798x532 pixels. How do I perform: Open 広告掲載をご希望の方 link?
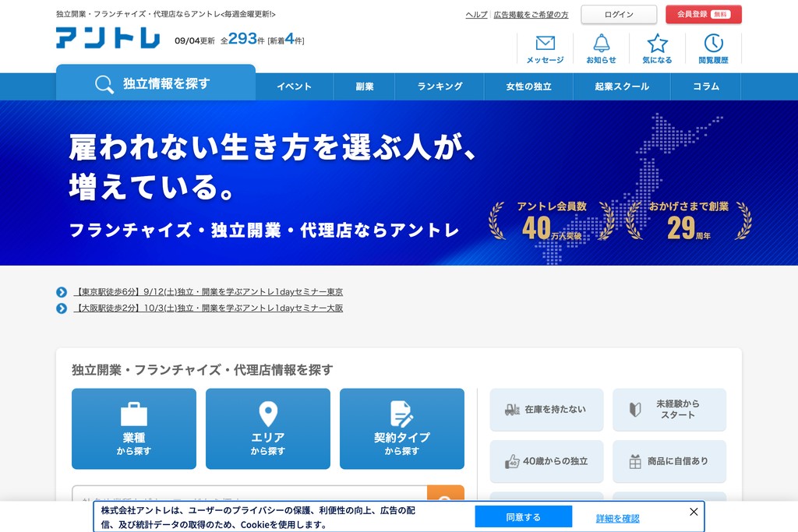click(x=531, y=15)
